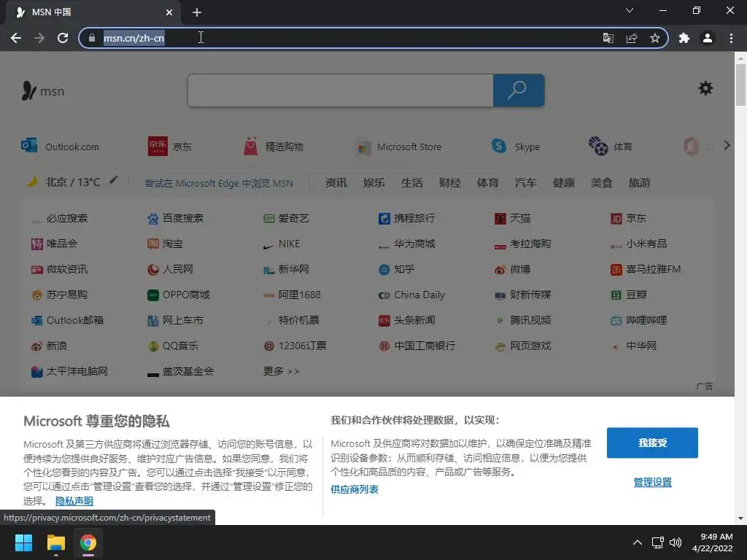Image resolution: width=747 pixels, height=560 pixels.
Task: Accept privacy terms with 我接受 button
Action: click(x=652, y=443)
